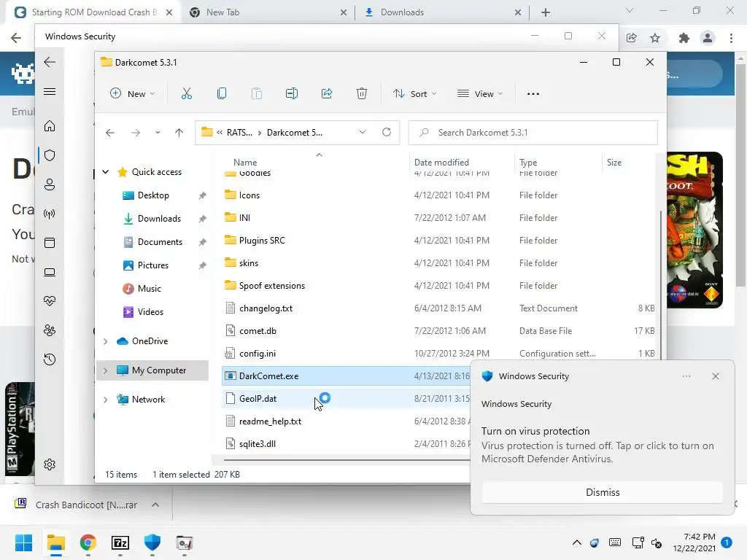The image size is (747, 560).
Task: Open Firewall & network protection sidebar icon
Action: point(50,214)
